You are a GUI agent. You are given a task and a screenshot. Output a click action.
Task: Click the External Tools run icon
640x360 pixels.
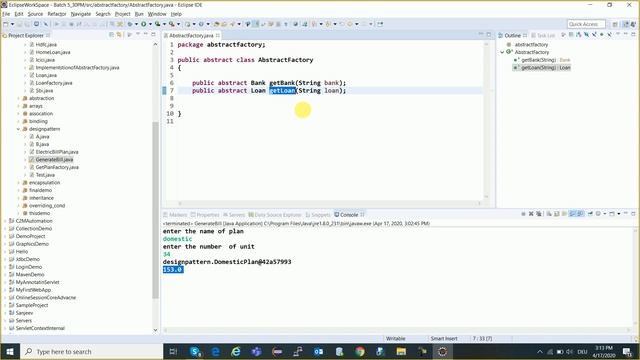171,24
